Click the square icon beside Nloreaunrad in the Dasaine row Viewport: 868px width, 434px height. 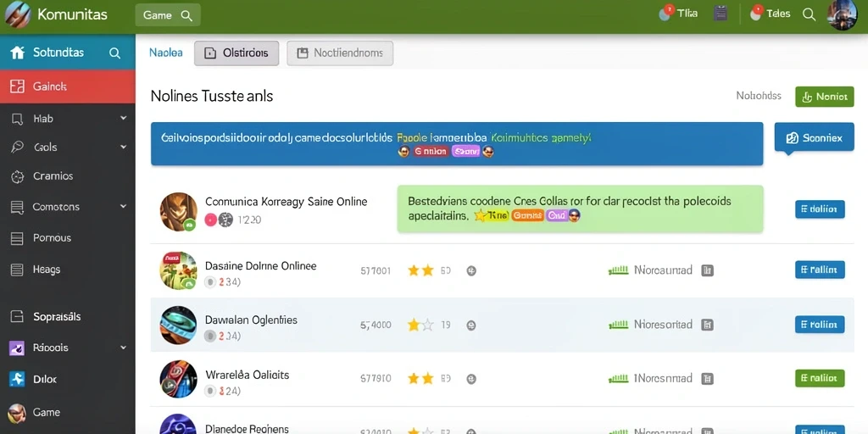pyautogui.click(x=707, y=270)
